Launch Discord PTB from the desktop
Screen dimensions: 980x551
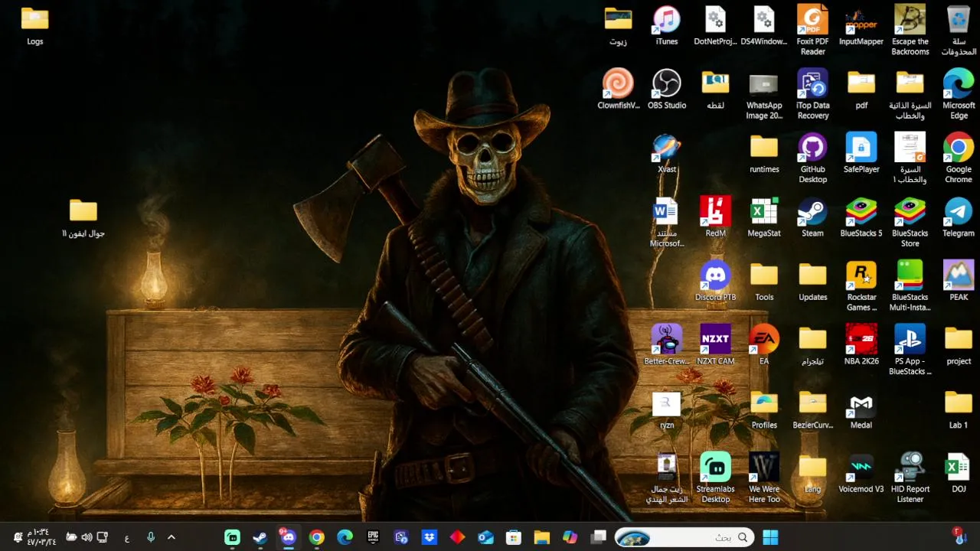click(715, 282)
